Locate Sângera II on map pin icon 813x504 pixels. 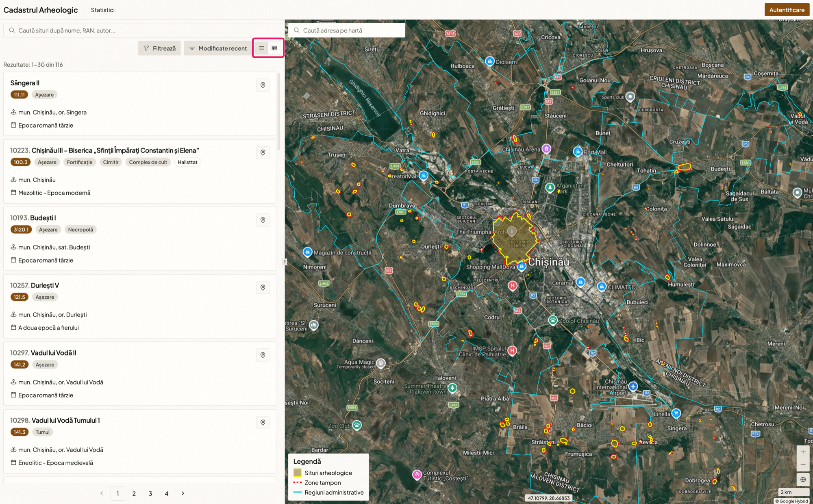coord(263,85)
